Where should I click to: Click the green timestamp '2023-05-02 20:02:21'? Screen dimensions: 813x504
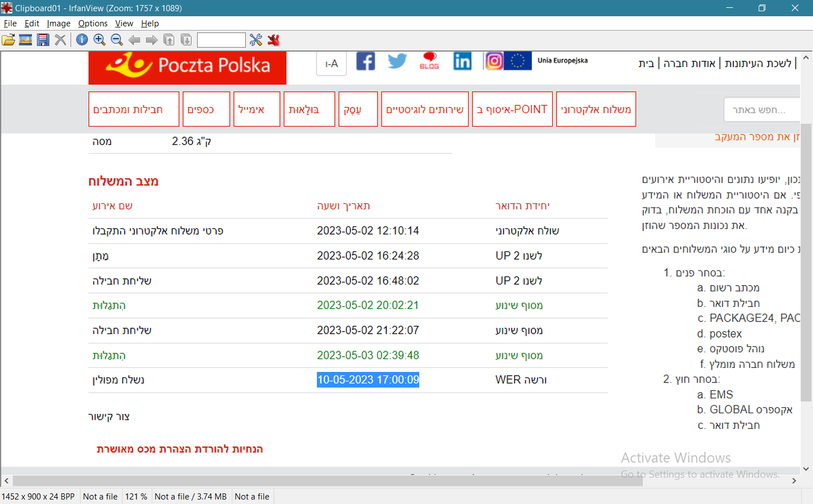[x=368, y=305]
